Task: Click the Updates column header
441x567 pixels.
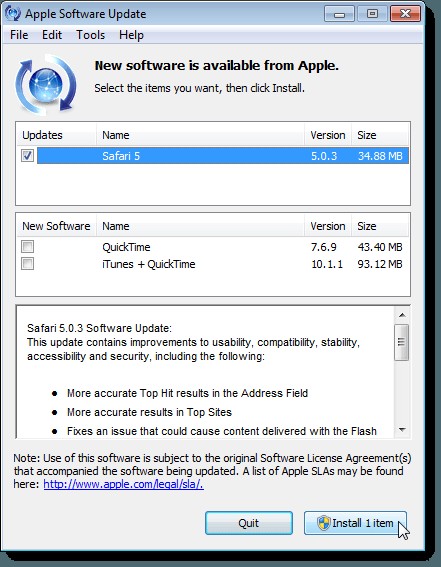Action: pos(57,135)
